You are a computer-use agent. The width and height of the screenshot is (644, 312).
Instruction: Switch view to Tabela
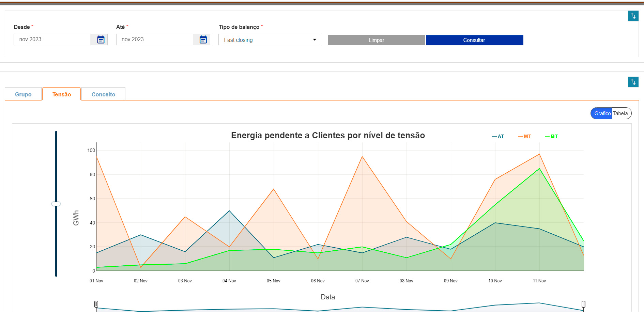tap(620, 113)
